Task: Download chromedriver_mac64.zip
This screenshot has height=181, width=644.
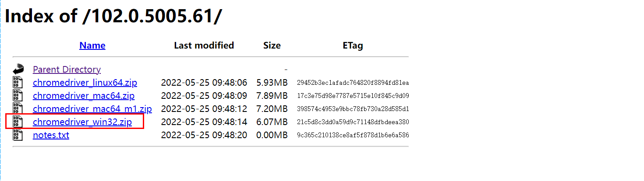Action: tap(84, 96)
